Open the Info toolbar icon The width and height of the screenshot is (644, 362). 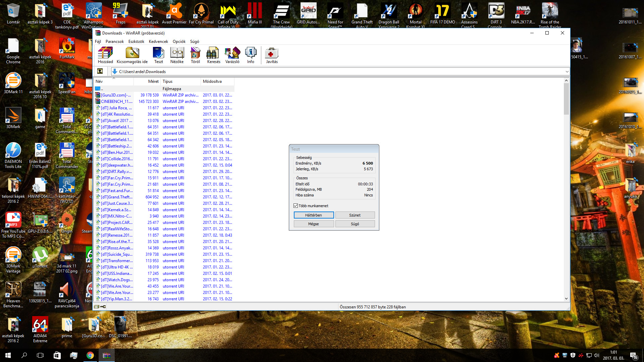tap(251, 55)
